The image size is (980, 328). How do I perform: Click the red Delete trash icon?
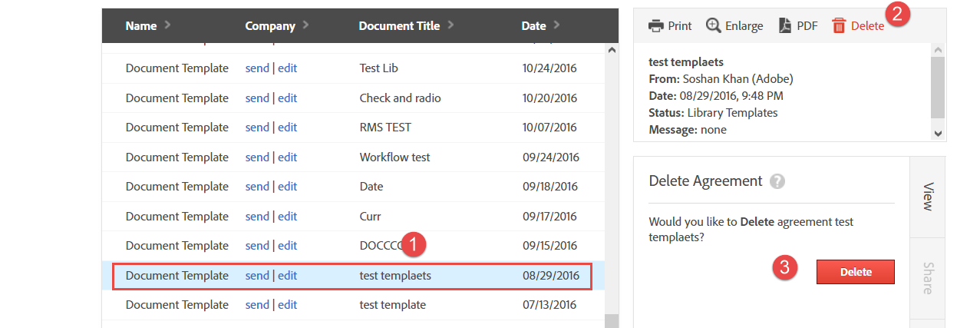[840, 26]
